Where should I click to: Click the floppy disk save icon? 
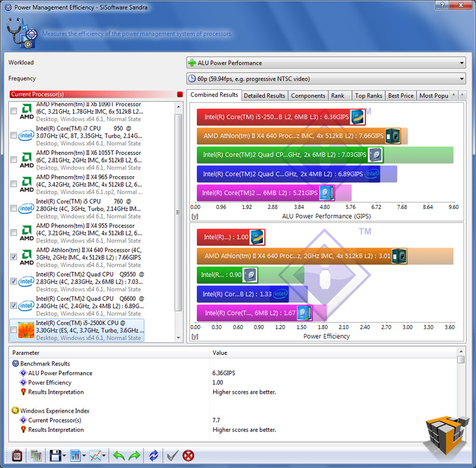pos(55,455)
